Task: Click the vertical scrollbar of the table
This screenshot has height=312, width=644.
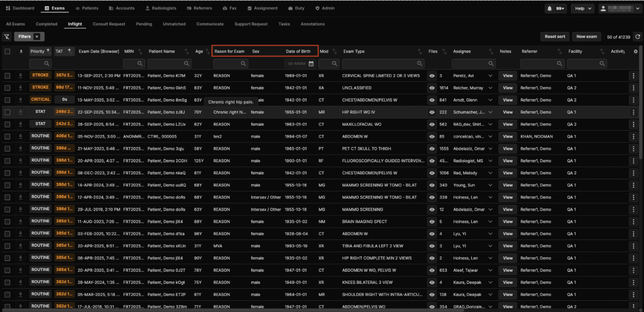Action: click(x=641, y=103)
